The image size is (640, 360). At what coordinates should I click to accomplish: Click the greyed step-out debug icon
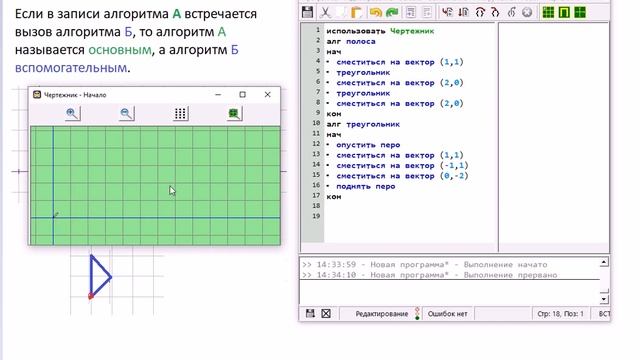click(511, 12)
